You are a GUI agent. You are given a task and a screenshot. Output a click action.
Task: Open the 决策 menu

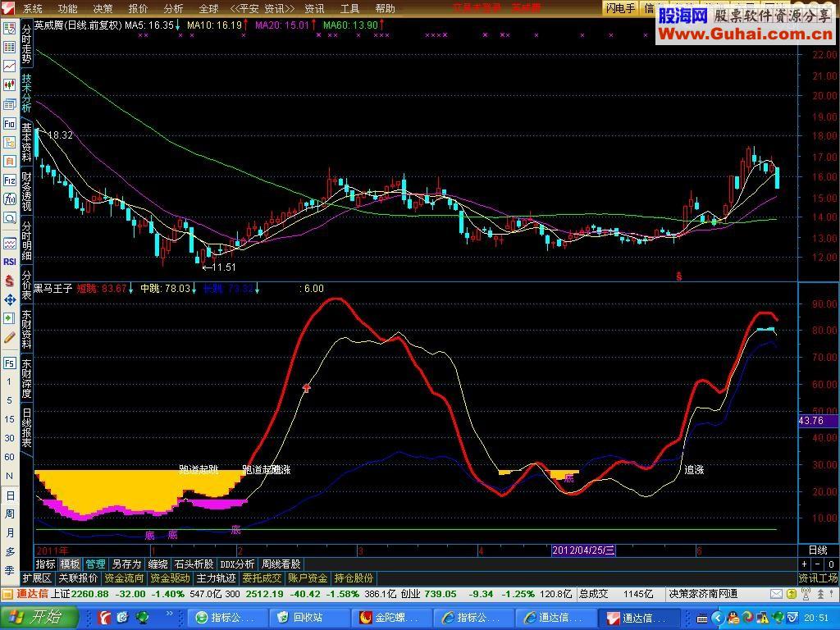click(x=103, y=8)
